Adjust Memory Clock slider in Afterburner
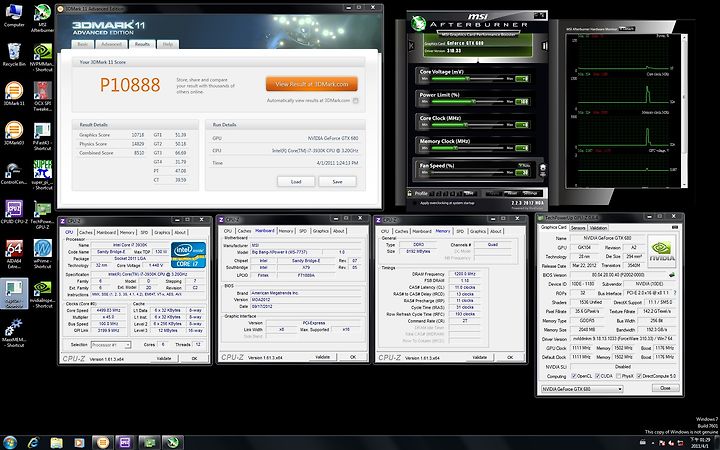 pos(468,148)
